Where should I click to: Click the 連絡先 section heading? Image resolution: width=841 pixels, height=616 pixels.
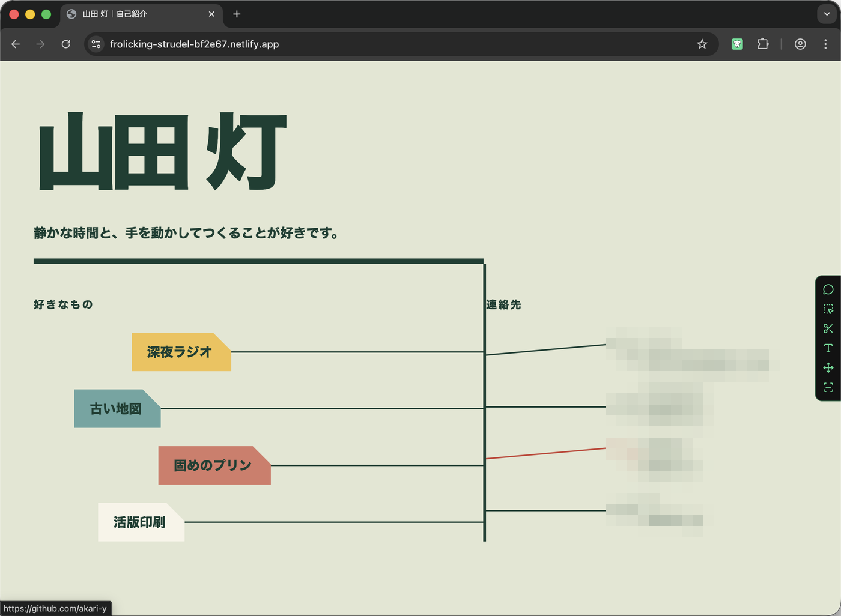tap(503, 304)
